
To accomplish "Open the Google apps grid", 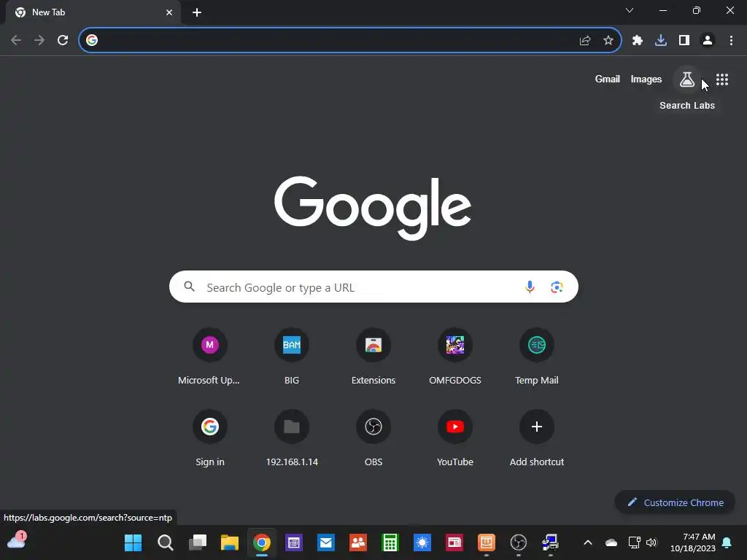I will [x=721, y=79].
